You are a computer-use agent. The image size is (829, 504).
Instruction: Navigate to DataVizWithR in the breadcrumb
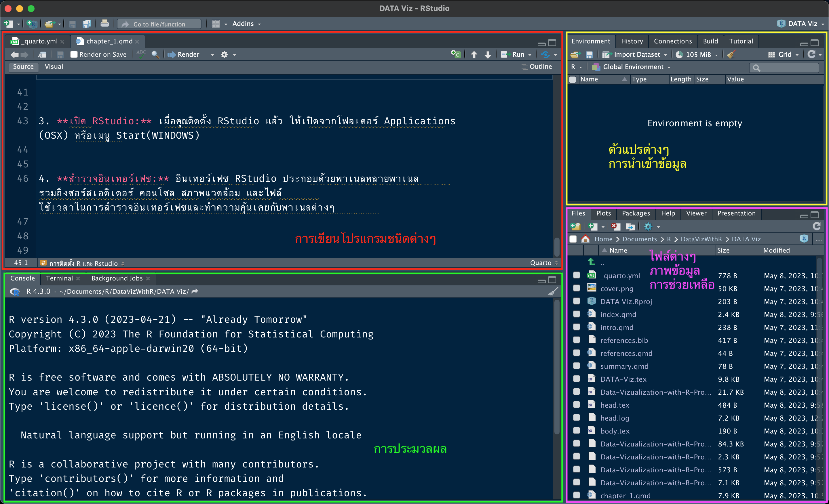point(701,239)
